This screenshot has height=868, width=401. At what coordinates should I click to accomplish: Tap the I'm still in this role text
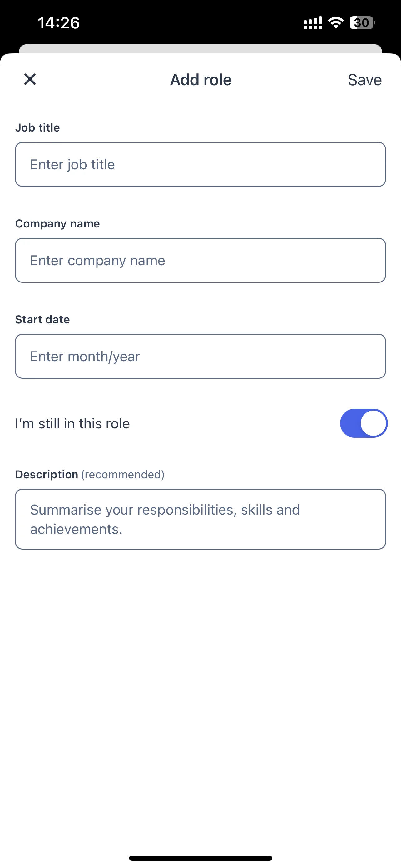pos(72,424)
